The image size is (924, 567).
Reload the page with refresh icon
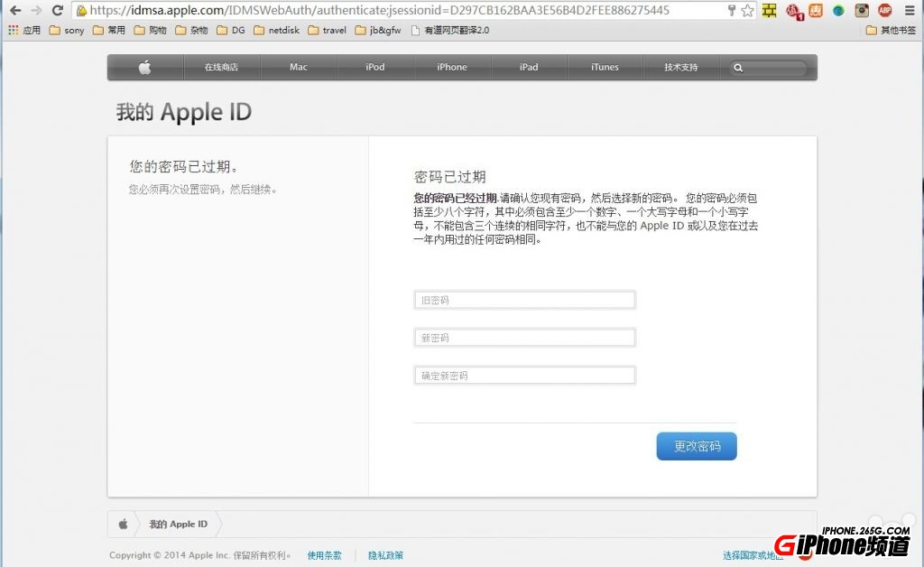tap(58, 11)
